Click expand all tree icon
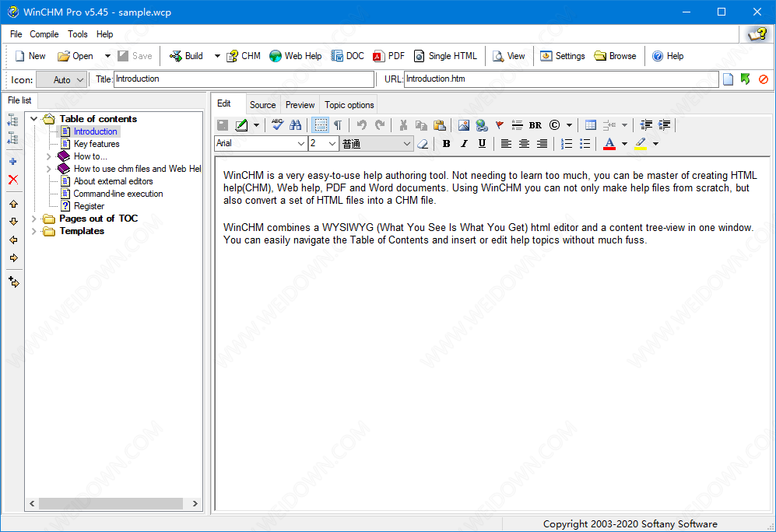Screen dimensions: 776x532 [x=13, y=120]
